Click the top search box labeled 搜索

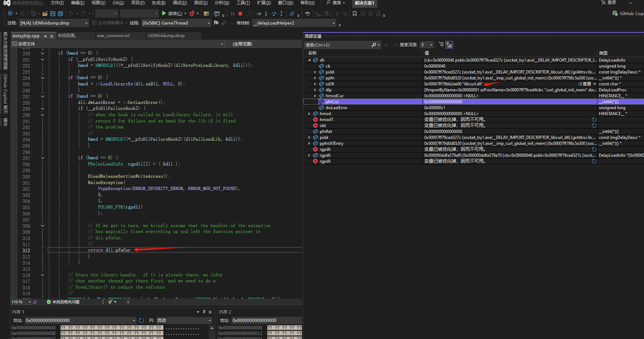pos(336,3)
